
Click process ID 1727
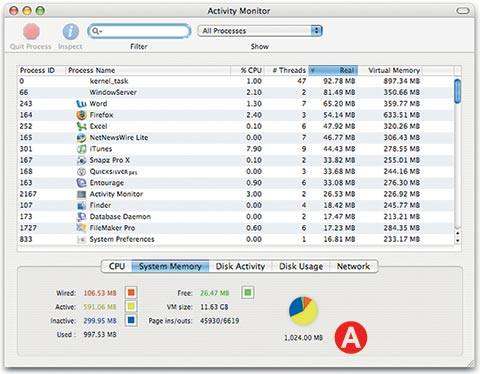click(x=28, y=228)
